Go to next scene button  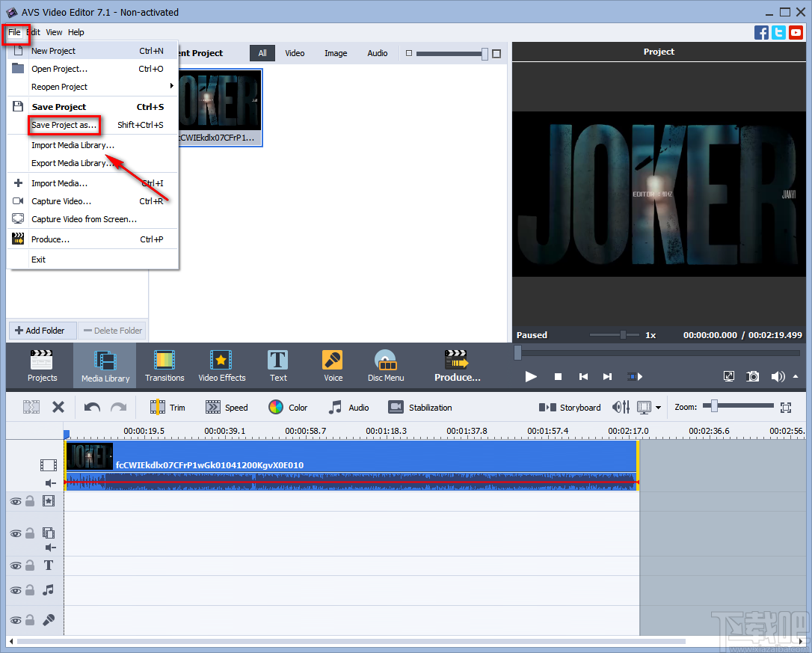[x=634, y=377]
